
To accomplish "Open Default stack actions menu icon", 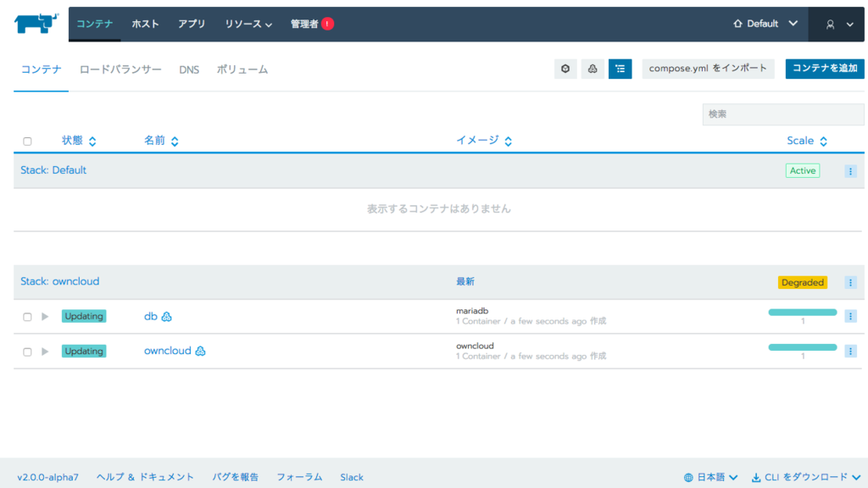I will pos(851,171).
